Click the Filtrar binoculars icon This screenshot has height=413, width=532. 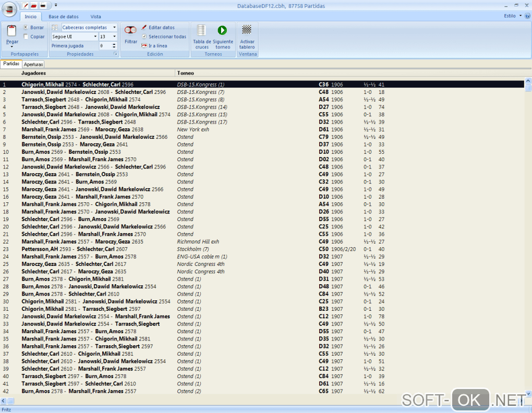tap(130, 31)
